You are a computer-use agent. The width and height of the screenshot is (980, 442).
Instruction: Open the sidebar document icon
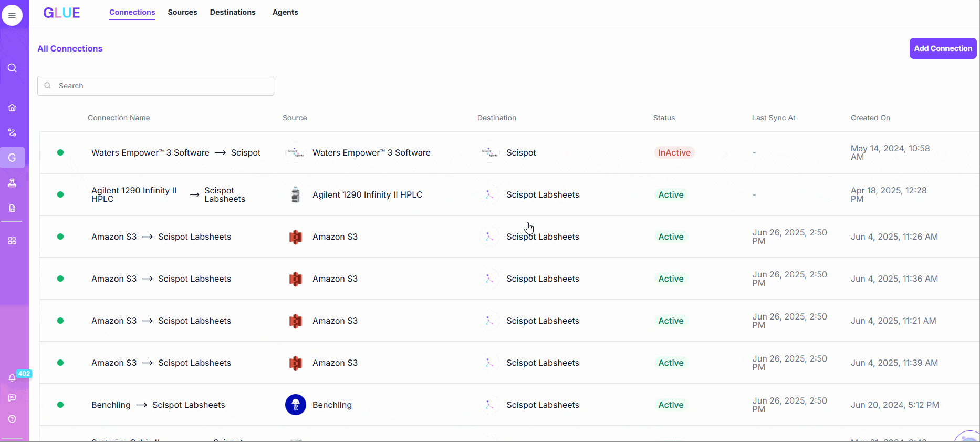point(12,208)
